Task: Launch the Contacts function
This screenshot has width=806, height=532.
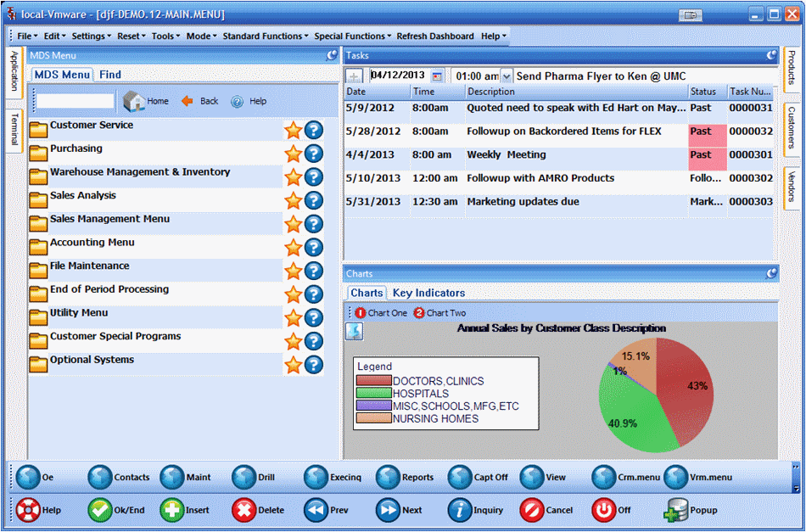Action: (x=98, y=477)
